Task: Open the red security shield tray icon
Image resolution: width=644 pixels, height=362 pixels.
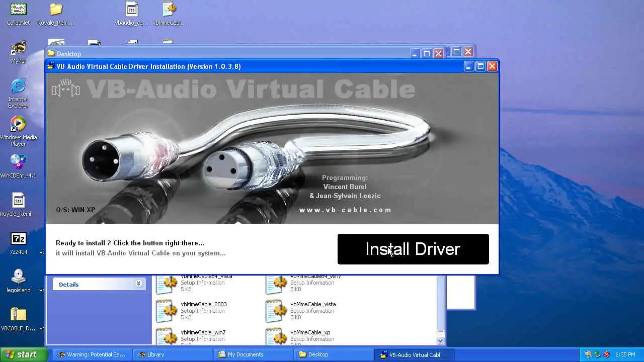Action: point(606,354)
